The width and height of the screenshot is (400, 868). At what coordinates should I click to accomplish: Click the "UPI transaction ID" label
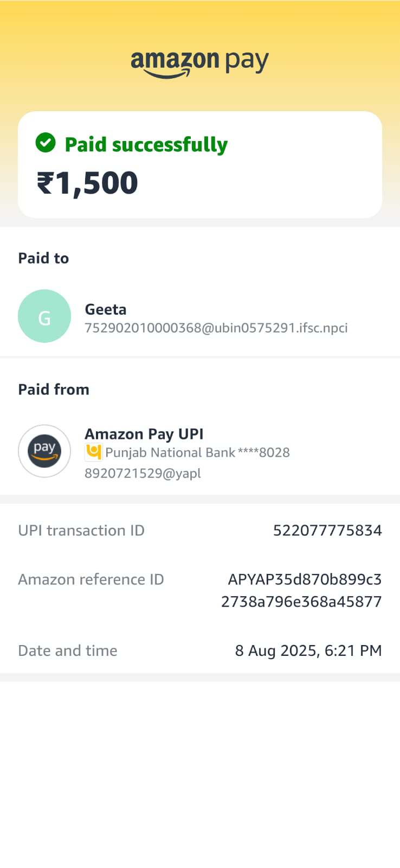81,531
